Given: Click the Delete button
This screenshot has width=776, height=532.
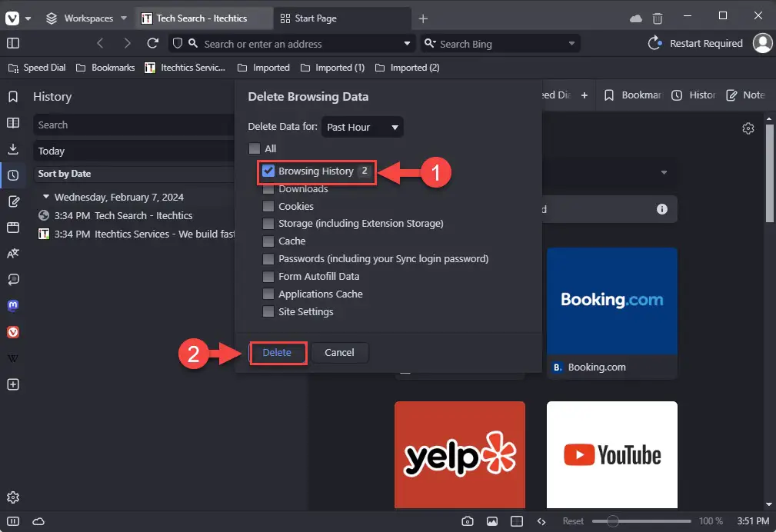Looking at the screenshot, I should [278, 352].
